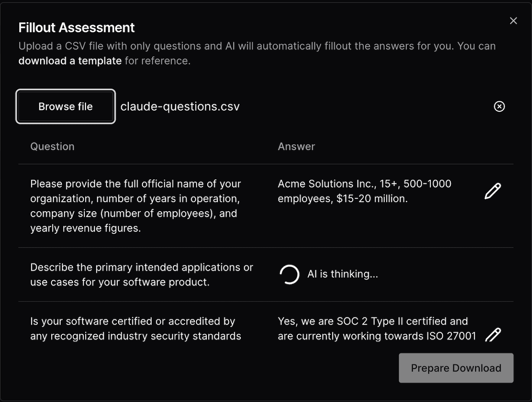Image resolution: width=532 pixels, height=402 pixels.
Task: Close the Fillout Assessment dialog
Action: (x=513, y=21)
